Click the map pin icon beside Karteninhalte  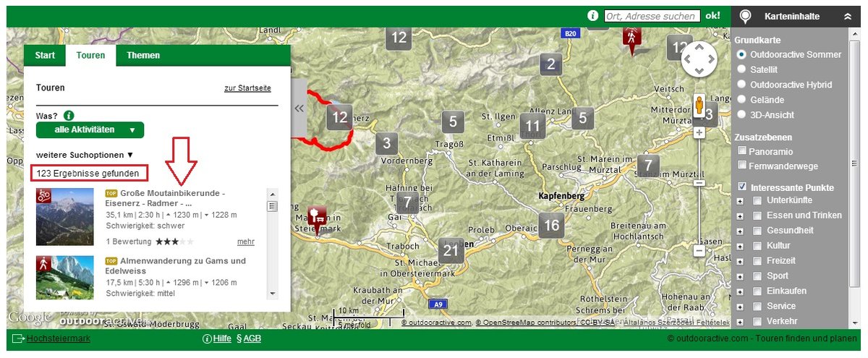coord(746,16)
